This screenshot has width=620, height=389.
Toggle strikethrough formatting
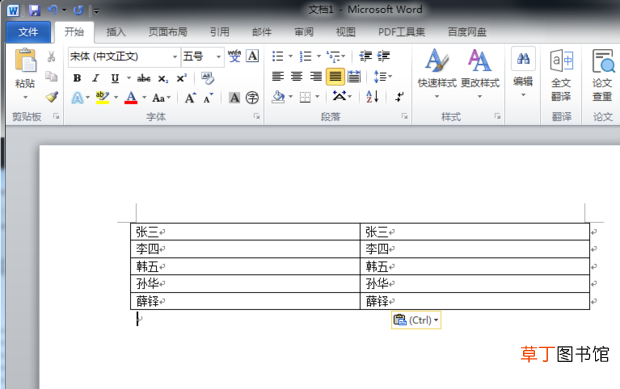[144, 78]
